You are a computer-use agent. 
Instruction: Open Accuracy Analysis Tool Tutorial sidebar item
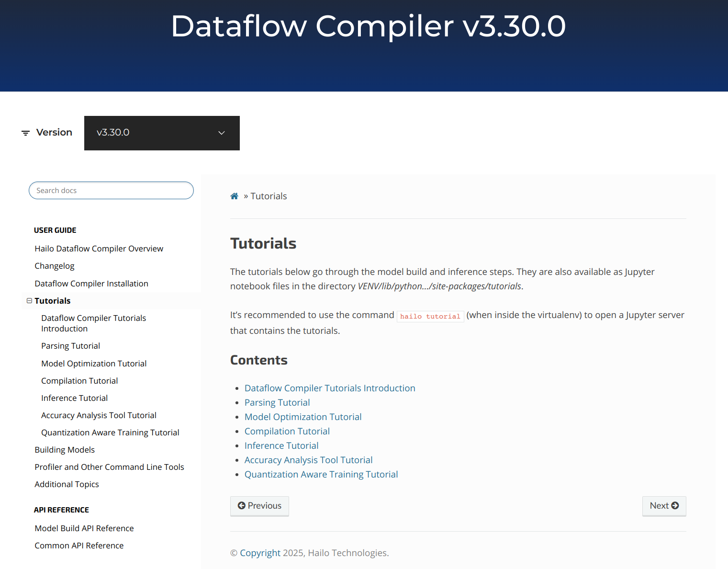pyautogui.click(x=99, y=415)
